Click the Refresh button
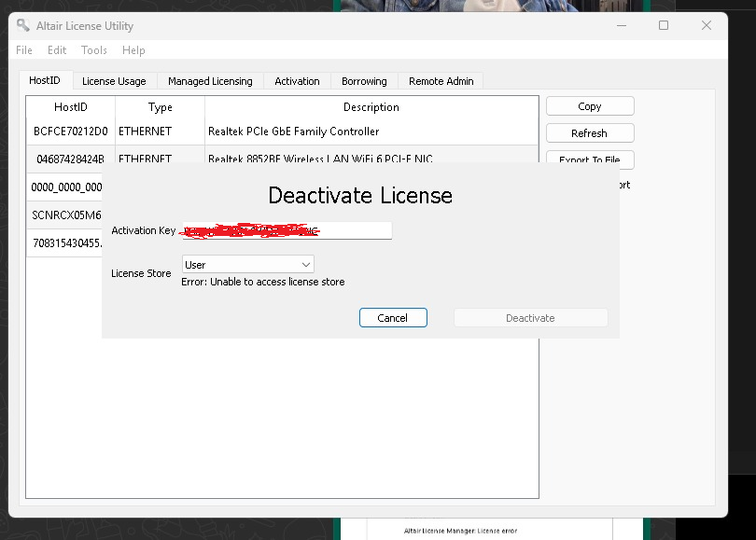 click(x=590, y=133)
